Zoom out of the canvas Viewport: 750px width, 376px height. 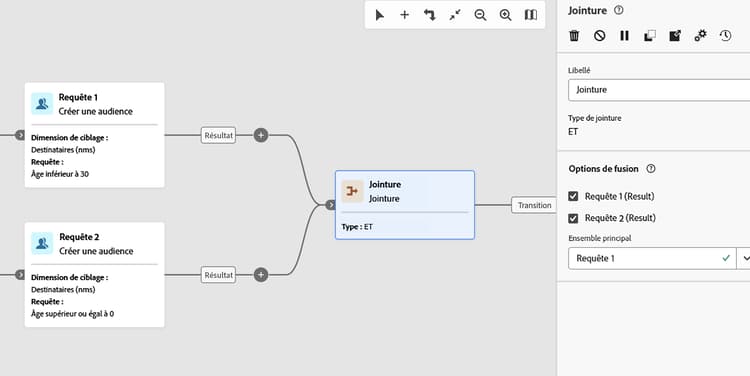coord(480,15)
